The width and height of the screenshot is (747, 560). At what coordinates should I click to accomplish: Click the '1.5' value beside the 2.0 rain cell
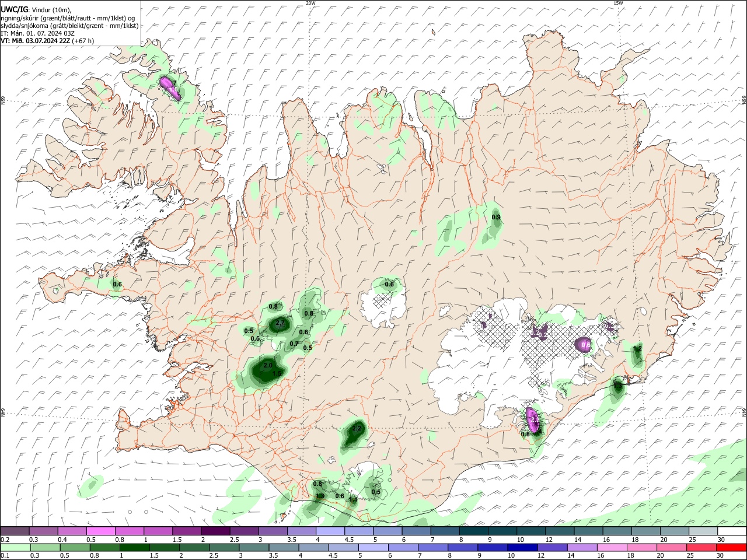point(277,373)
